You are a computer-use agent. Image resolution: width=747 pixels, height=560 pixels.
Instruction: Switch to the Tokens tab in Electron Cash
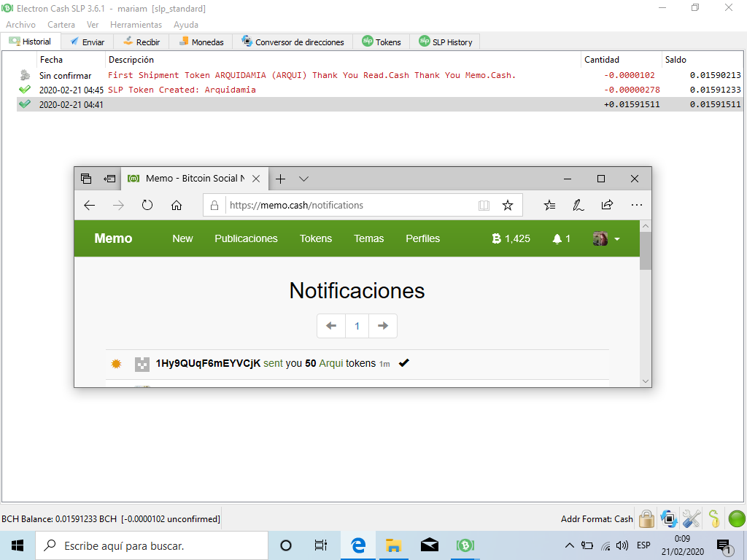click(381, 42)
